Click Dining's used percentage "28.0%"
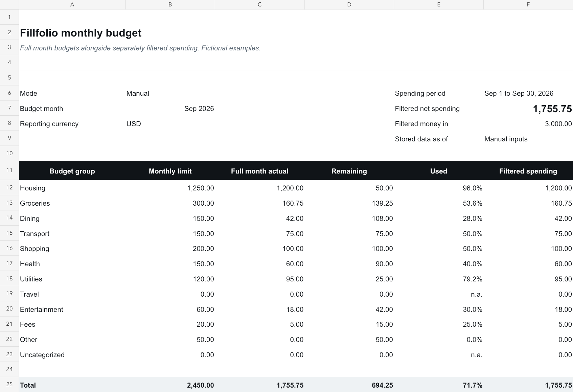Image resolution: width=573 pixels, height=392 pixels. pyautogui.click(x=473, y=218)
